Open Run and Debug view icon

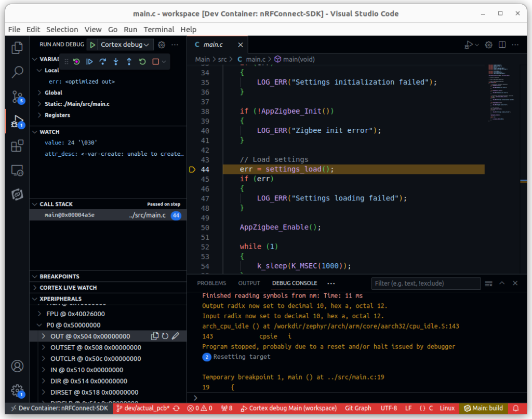click(17, 121)
